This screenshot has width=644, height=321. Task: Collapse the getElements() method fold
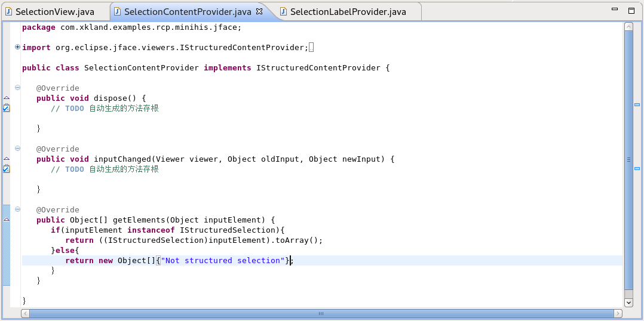[x=18, y=209]
